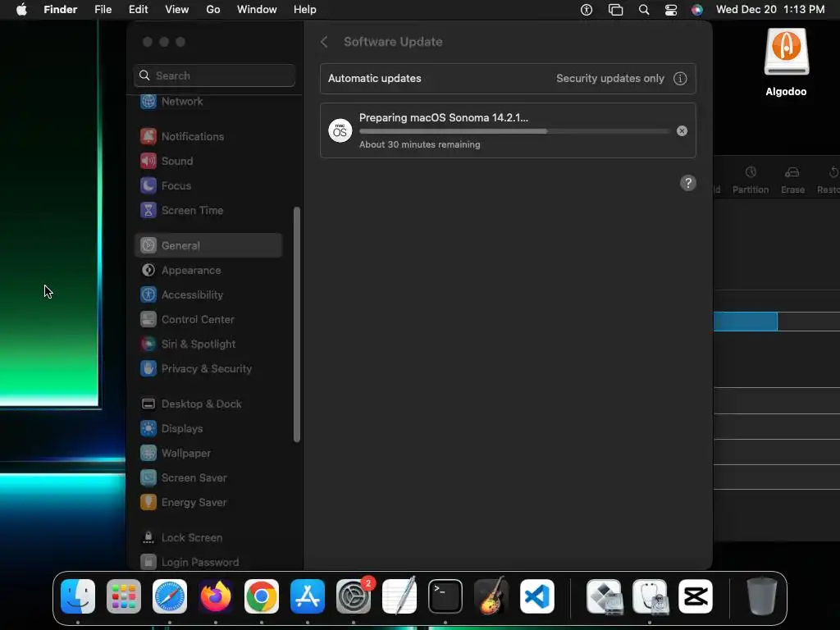Launch Safari from the Dock
Screen dimensions: 840x630
(170, 596)
